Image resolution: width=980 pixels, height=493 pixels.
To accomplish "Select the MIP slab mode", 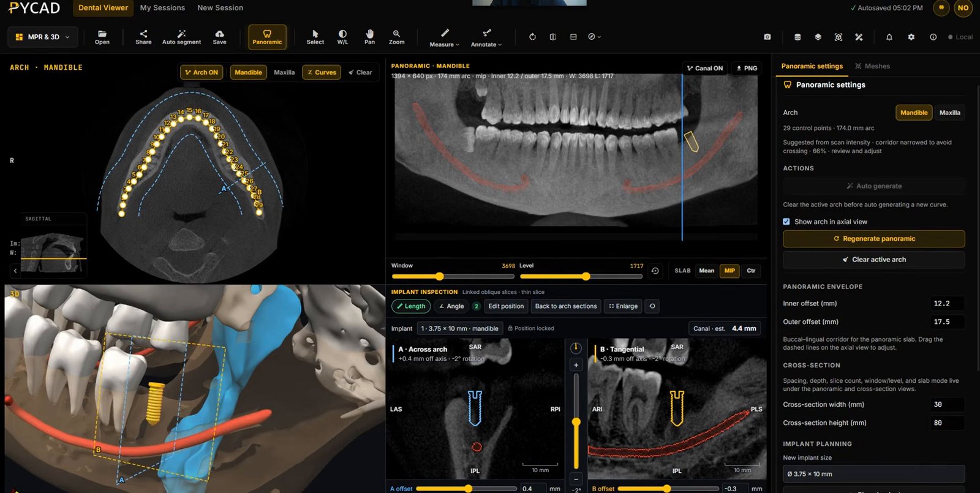I will 729,271.
